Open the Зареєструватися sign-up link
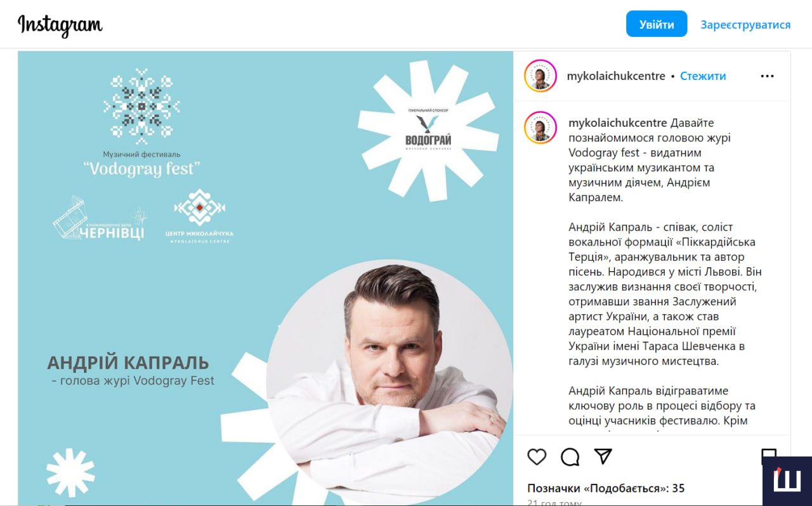This screenshot has height=506, width=812. pyautogui.click(x=745, y=25)
